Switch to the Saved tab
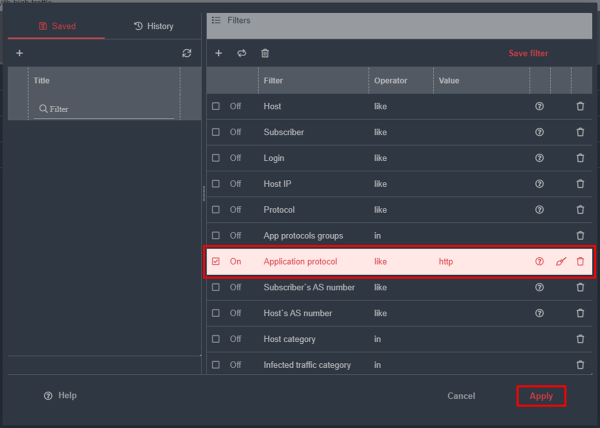Screen dimensions: 600x428 (x=56, y=26)
